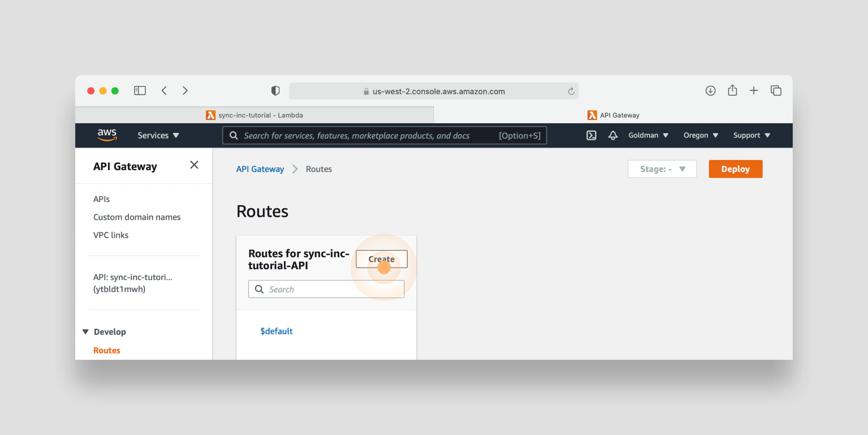Viewport: 868px width, 435px height.
Task: Switch to sync-inc-tutorial - Lambda tab
Action: (254, 115)
